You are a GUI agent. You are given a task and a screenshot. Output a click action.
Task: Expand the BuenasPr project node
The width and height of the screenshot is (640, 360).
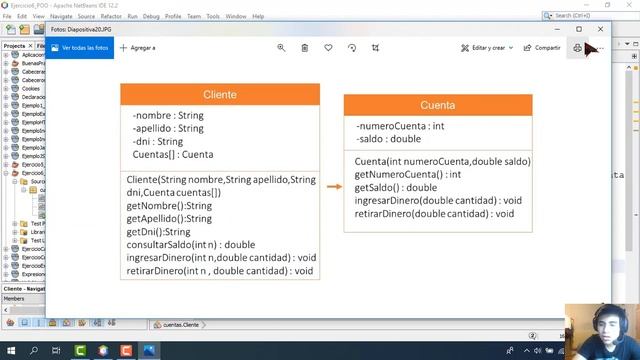[x=6, y=63]
